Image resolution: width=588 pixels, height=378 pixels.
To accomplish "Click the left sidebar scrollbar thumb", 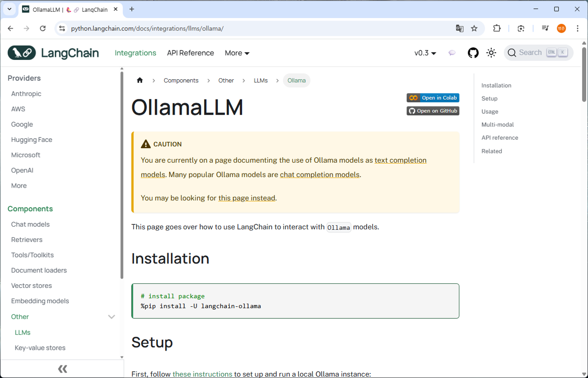I will (122, 174).
